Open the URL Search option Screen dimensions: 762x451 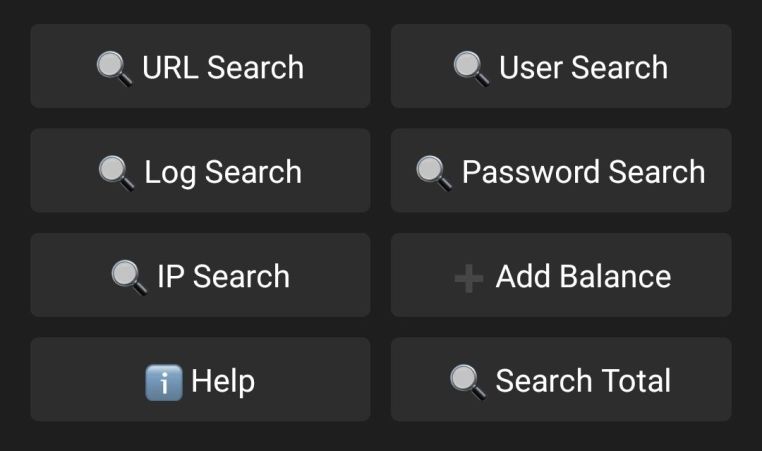200,67
